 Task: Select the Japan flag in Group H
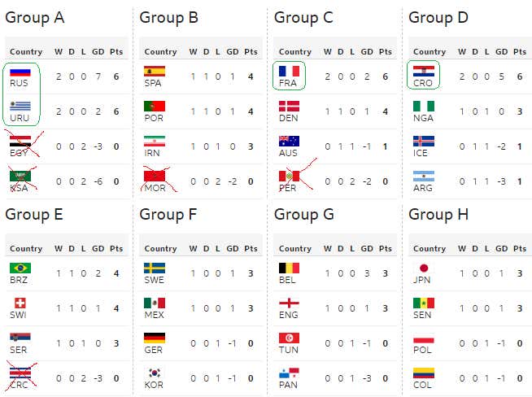click(x=423, y=268)
